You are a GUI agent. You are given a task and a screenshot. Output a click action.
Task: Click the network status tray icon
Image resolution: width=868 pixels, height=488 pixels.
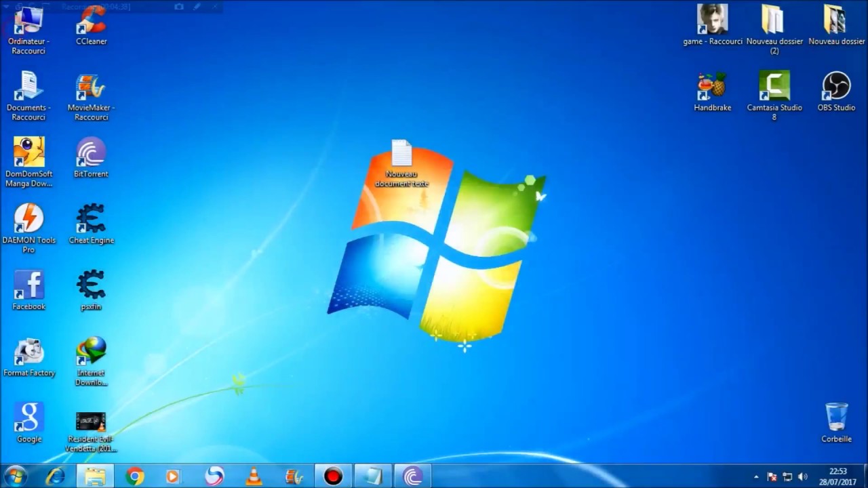[787, 477]
